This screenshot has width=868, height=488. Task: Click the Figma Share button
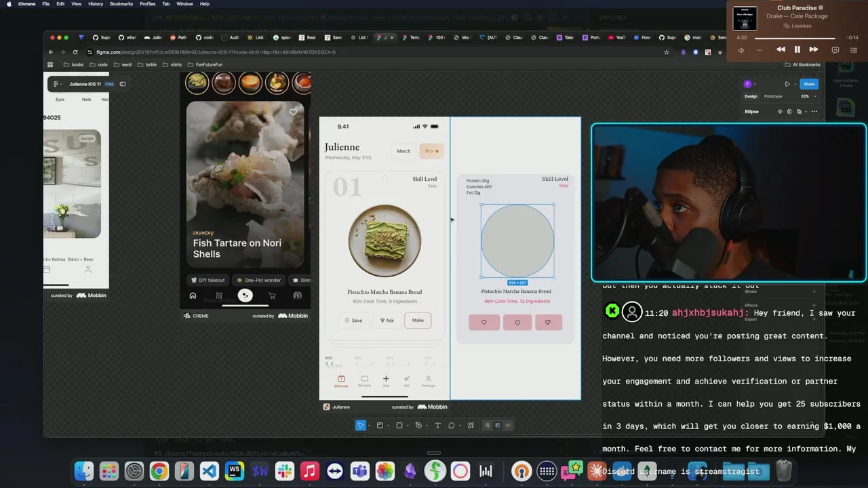tap(808, 84)
